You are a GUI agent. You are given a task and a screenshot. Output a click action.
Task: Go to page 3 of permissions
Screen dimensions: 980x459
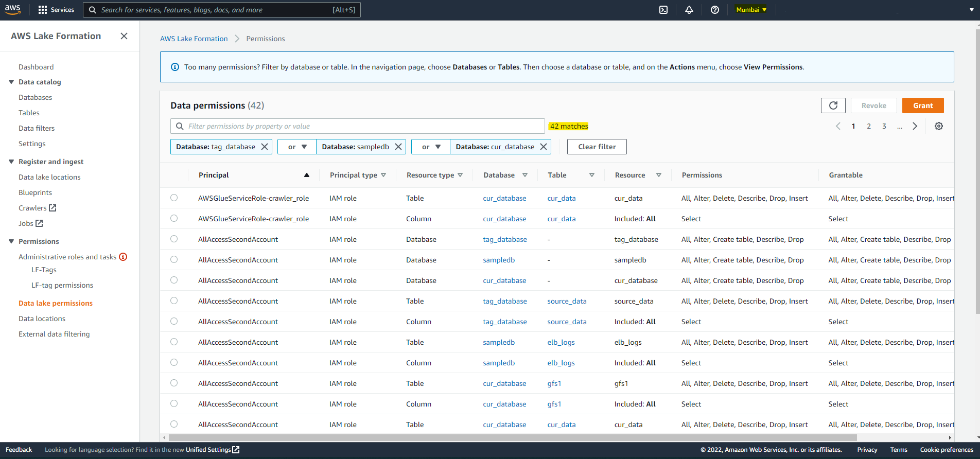click(x=884, y=126)
